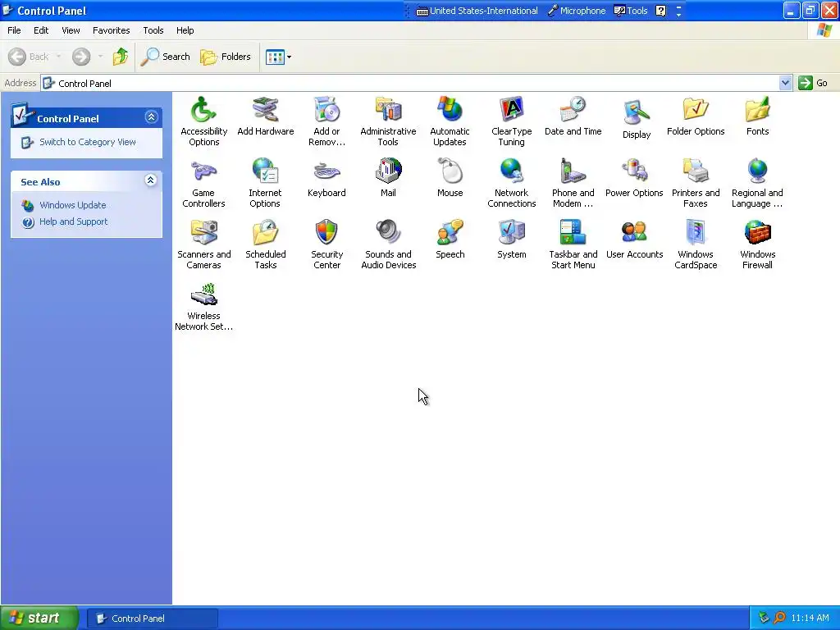Toggle the Folders pane button
Viewport: 840px width, 630px height.
coord(225,57)
